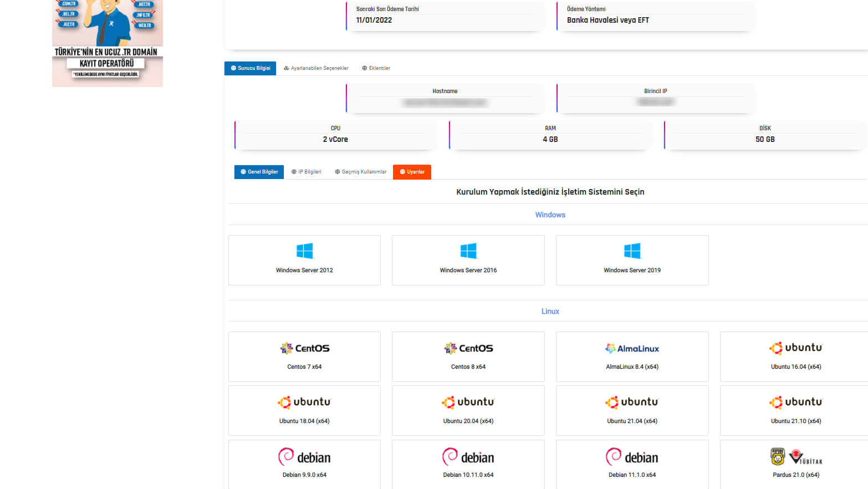The width and height of the screenshot is (868, 489).
Task: Click Pardus 21.0 (x64) text label
Action: tap(796, 475)
